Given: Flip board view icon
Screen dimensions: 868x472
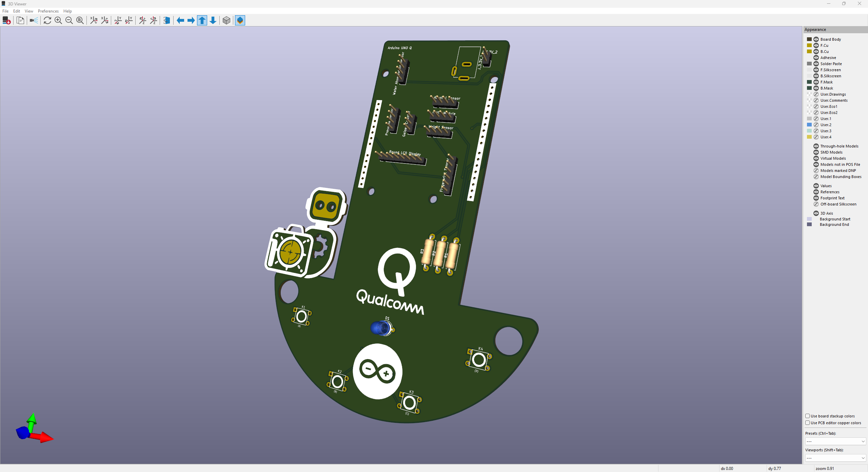Looking at the screenshot, I should (x=166, y=20).
